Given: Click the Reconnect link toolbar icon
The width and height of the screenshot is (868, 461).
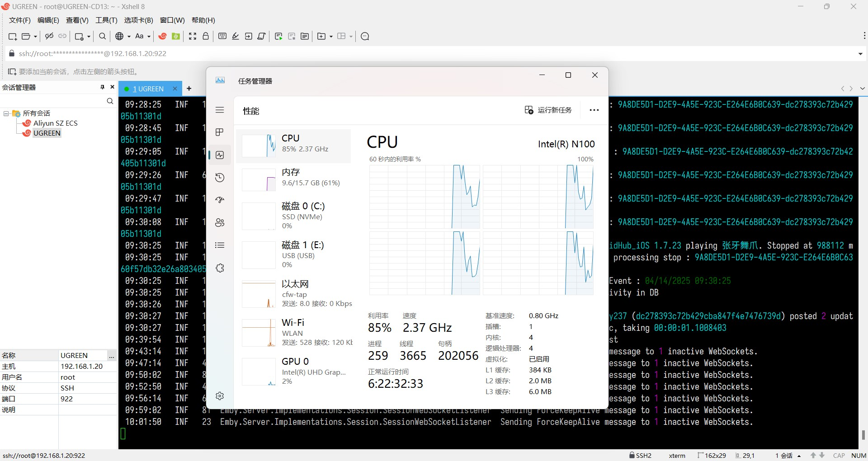Looking at the screenshot, I should click(62, 36).
